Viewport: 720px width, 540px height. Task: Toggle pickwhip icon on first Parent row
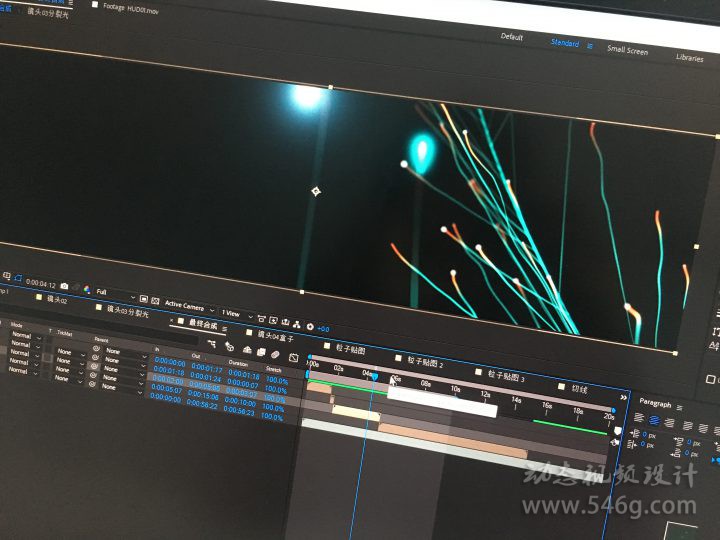point(95,350)
